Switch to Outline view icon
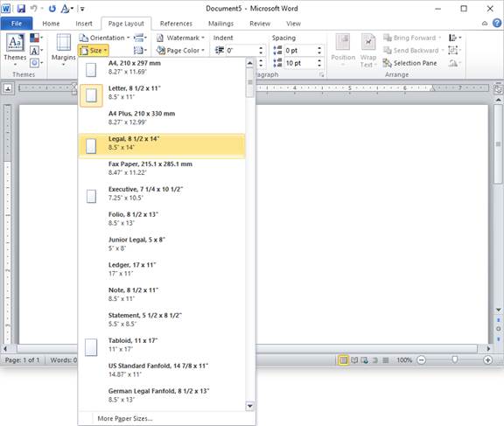504x426 pixels. coord(374,360)
